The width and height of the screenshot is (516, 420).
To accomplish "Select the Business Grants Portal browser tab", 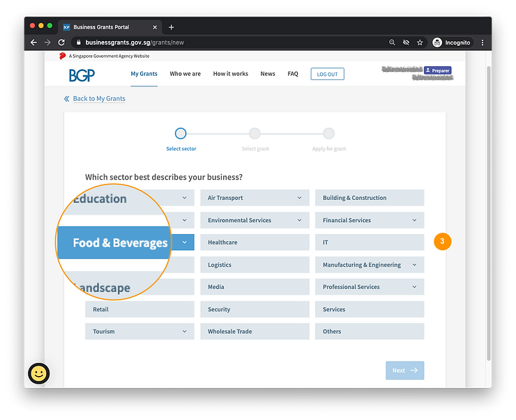I will click(x=109, y=27).
